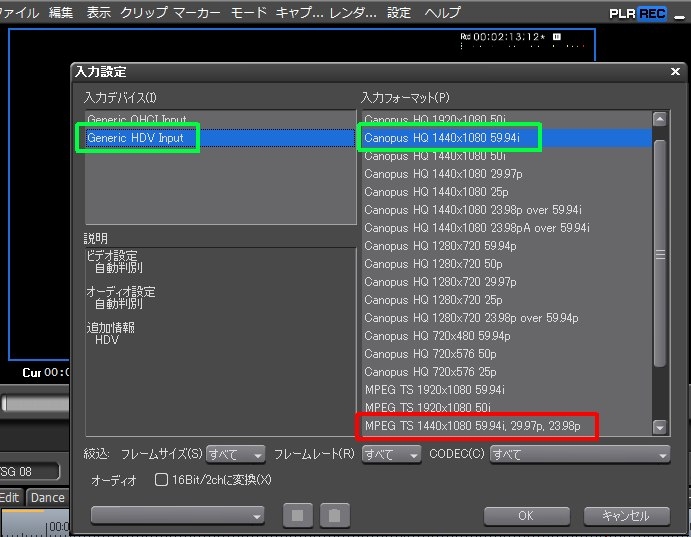Select MPEG TS 1920x1080 59.94i format
Image resolution: width=691 pixels, height=537 pixels.
507,390
